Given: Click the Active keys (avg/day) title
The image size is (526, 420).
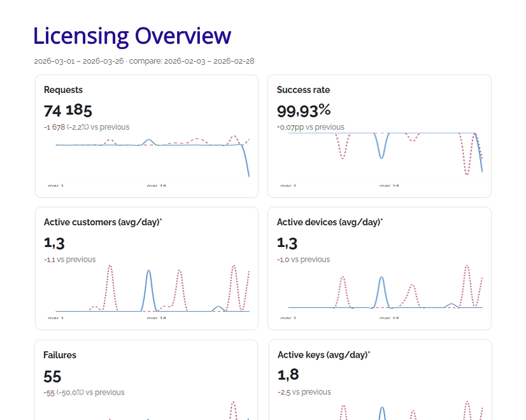Looking at the screenshot, I should pyautogui.click(x=323, y=355).
